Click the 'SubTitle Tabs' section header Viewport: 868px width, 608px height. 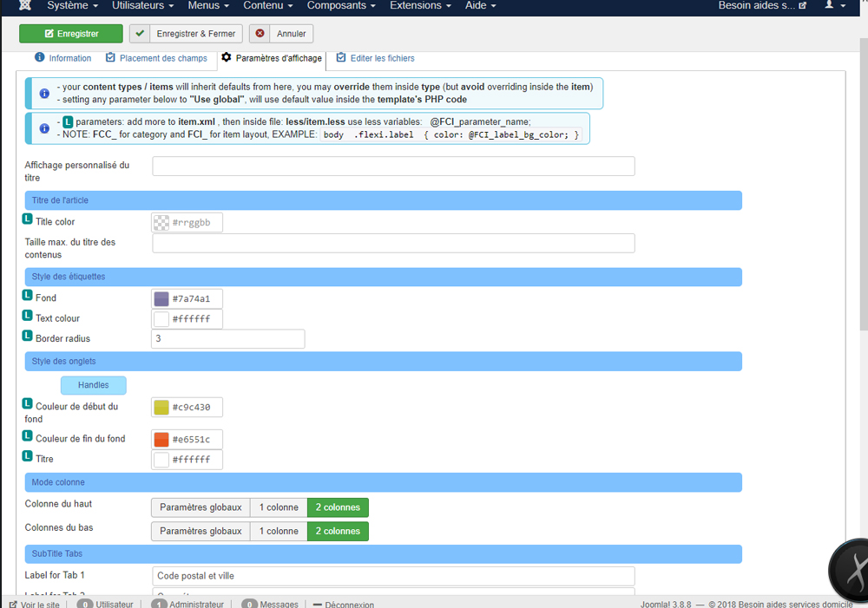[x=383, y=553]
